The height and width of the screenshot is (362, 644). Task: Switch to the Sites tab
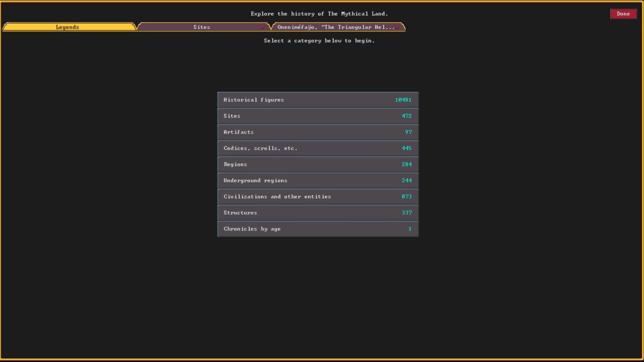point(201,27)
